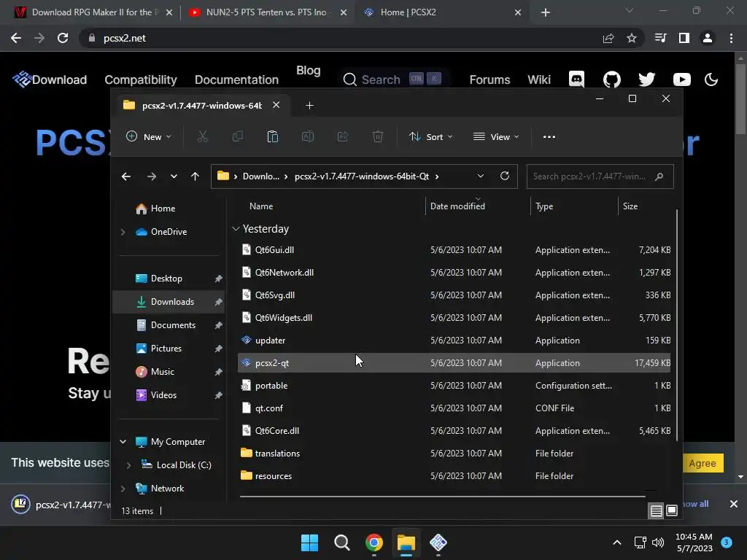Viewport: 747px width, 560px height.
Task: Open the Sort dropdown menu
Action: (430, 136)
